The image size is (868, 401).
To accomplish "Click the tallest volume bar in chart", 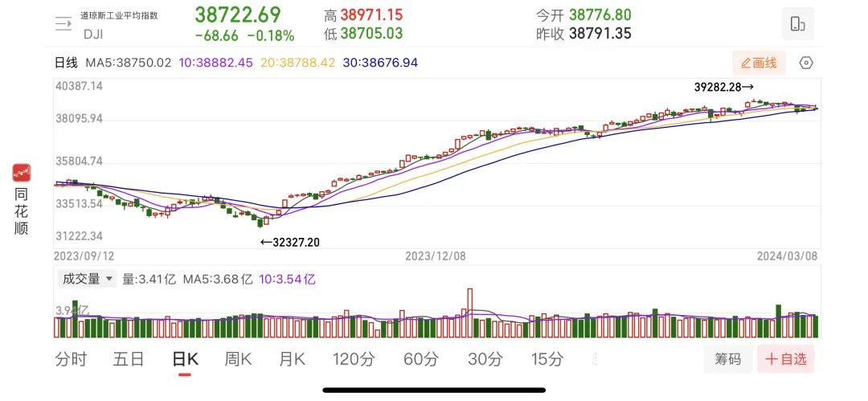I will (470, 313).
